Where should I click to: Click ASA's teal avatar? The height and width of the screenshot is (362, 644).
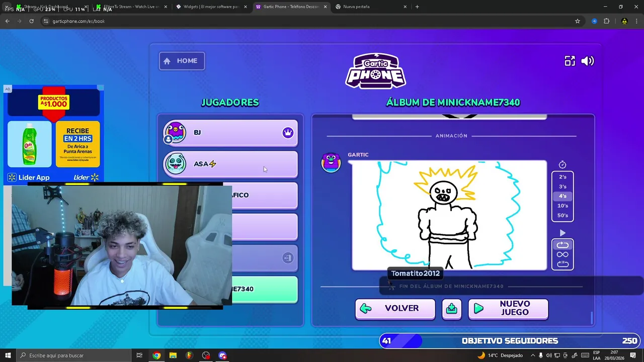(176, 164)
